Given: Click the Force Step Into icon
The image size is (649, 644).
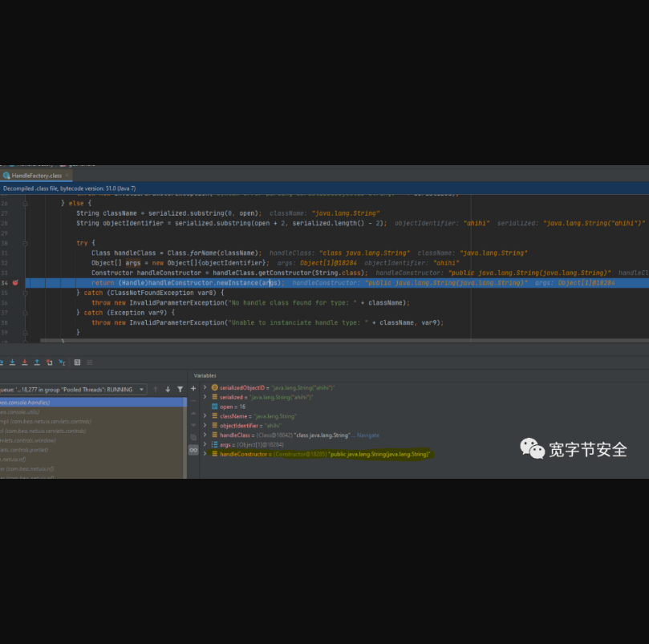Looking at the screenshot, I should 24,363.
